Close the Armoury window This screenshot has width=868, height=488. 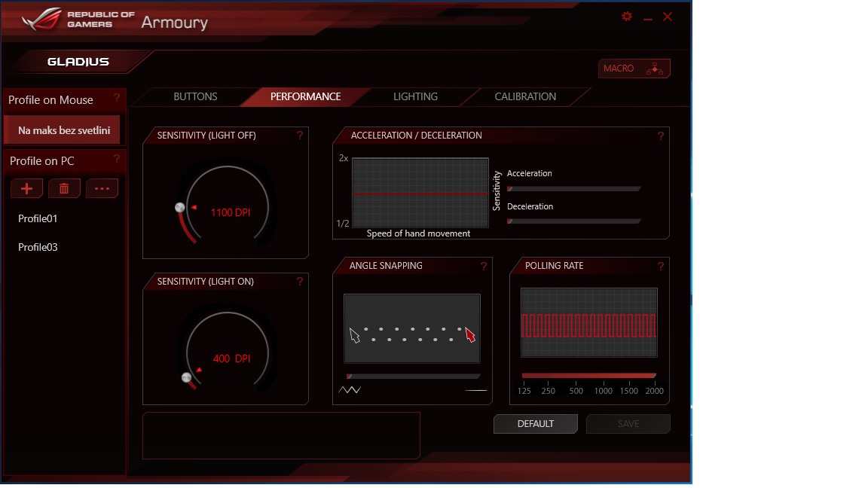coord(668,17)
